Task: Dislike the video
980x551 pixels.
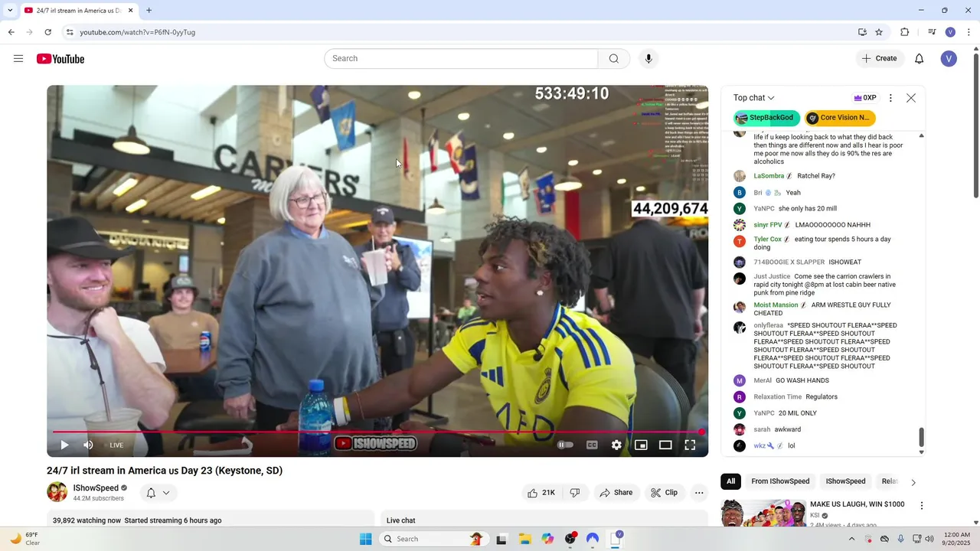Action: pyautogui.click(x=575, y=493)
